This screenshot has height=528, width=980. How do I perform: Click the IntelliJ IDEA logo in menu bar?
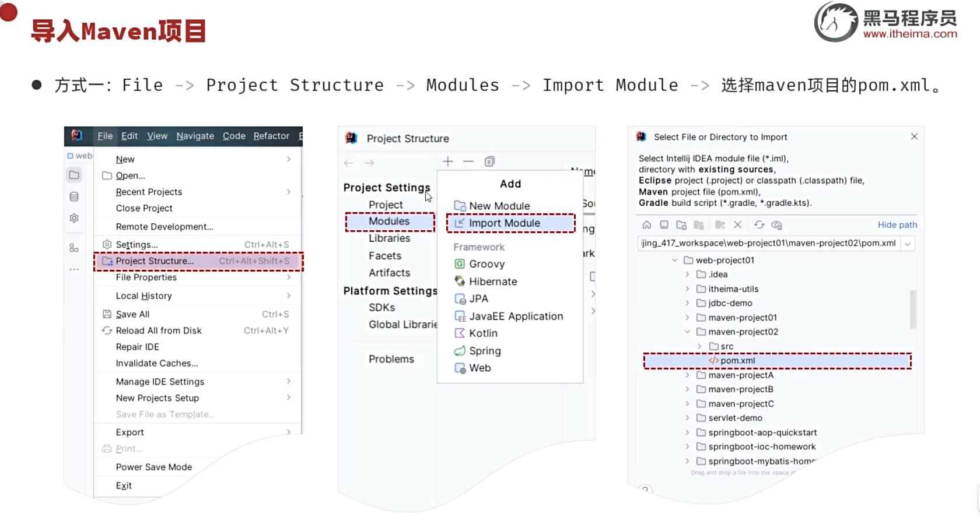coord(77,135)
